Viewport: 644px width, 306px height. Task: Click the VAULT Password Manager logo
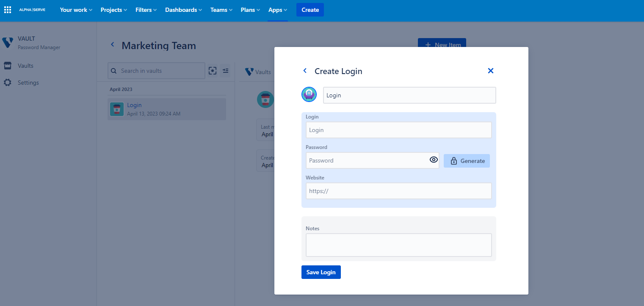7,42
